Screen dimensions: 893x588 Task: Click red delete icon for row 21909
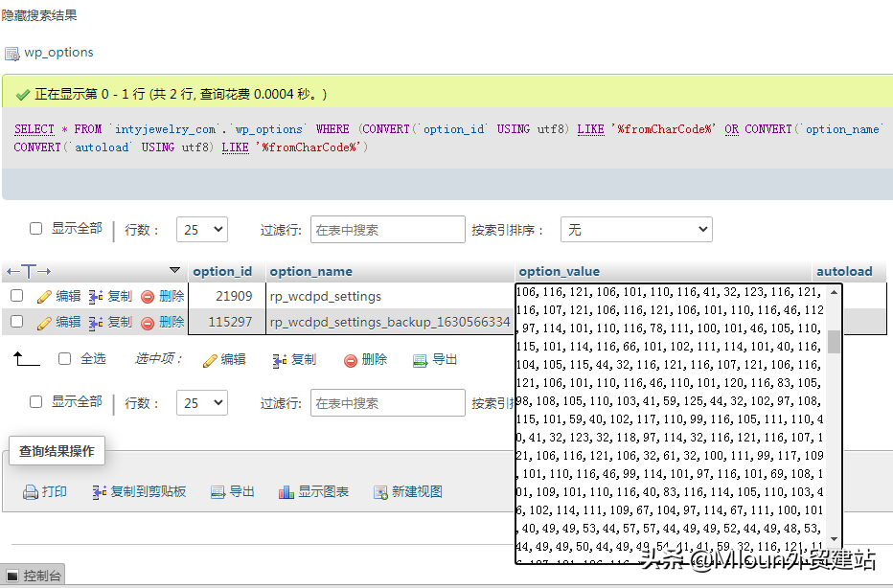click(148, 297)
